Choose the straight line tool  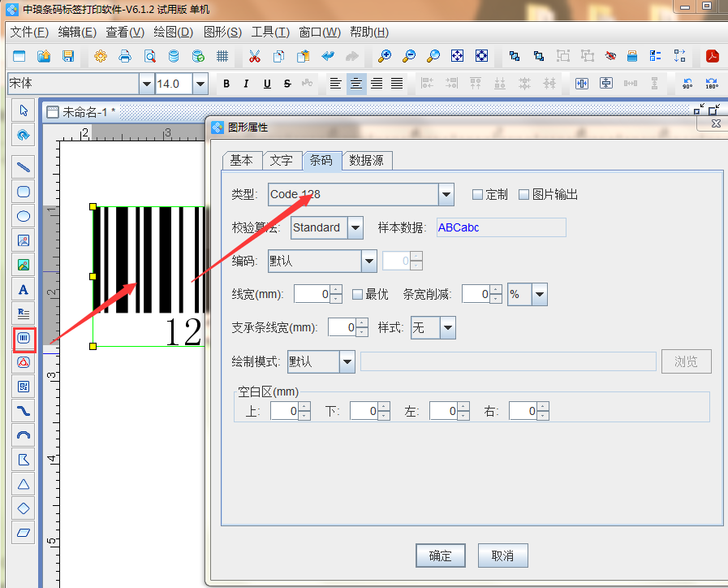[x=24, y=167]
